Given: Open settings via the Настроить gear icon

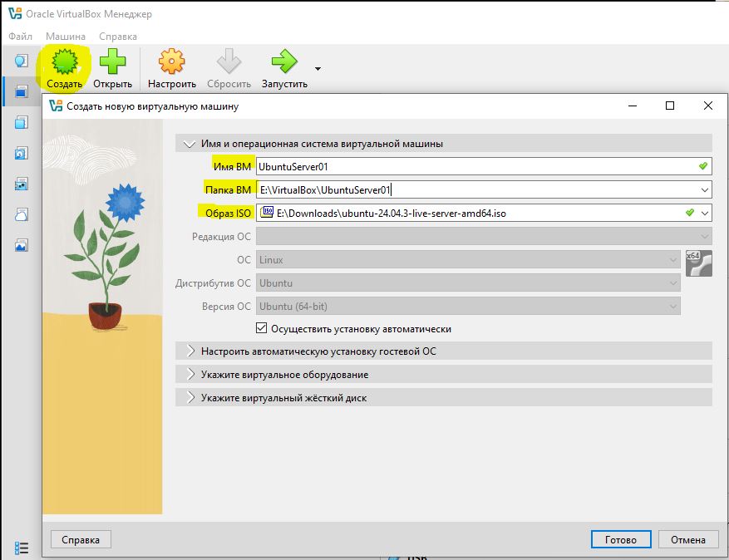Looking at the screenshot, I should [171, 62].
